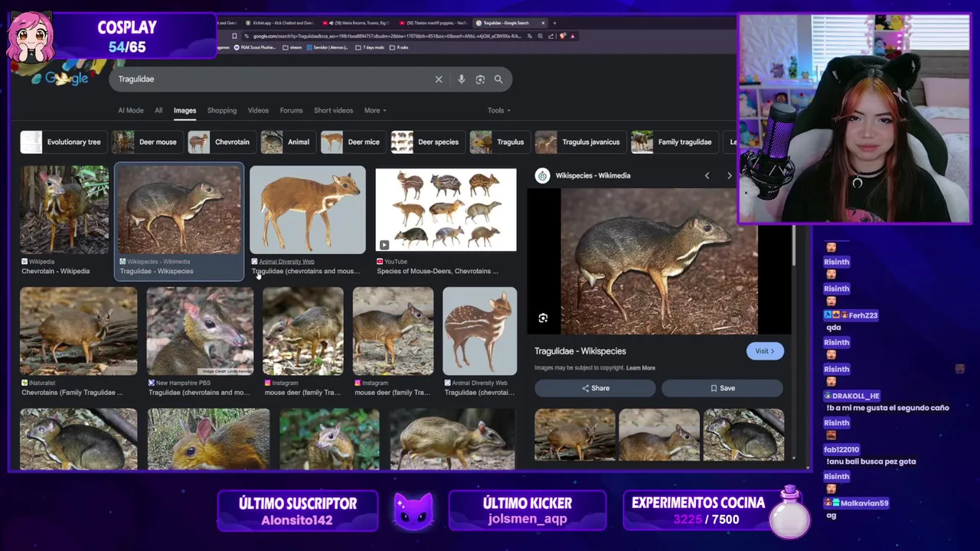Image resolution: width=980 pixels, height=551 pixels.
Task: Click the large preview image of chevrotain
Action: click(659, 261)
